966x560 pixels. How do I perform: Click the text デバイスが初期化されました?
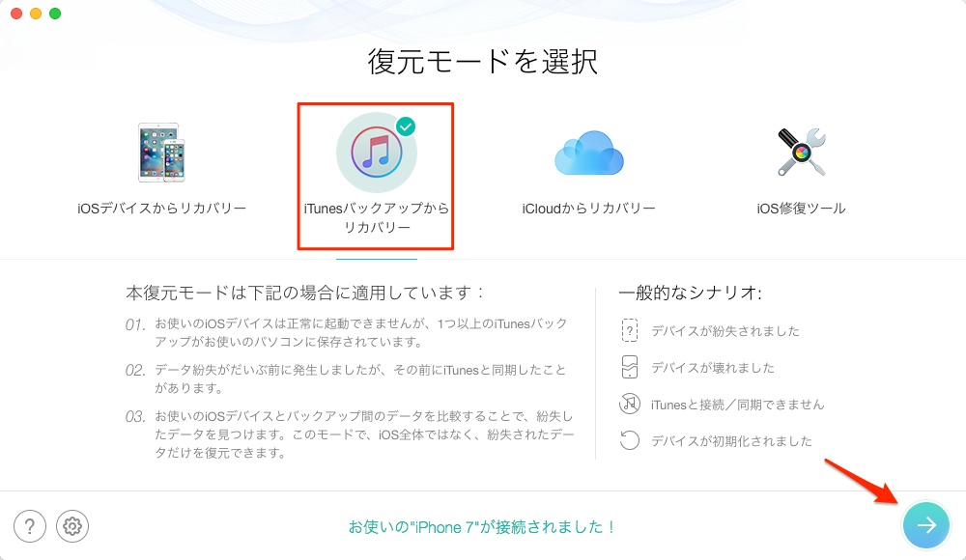click(x=731, y=441)
